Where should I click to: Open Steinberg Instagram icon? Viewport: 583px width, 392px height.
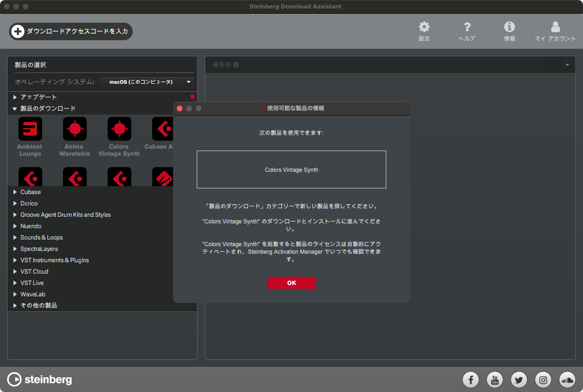(x=543, y=380)
